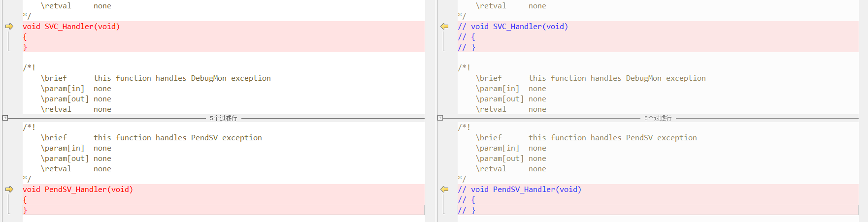Click right pane PendSV exception brief line
Image resolution: width=868 pixels, height=222 pixels.
coord(586,138)
